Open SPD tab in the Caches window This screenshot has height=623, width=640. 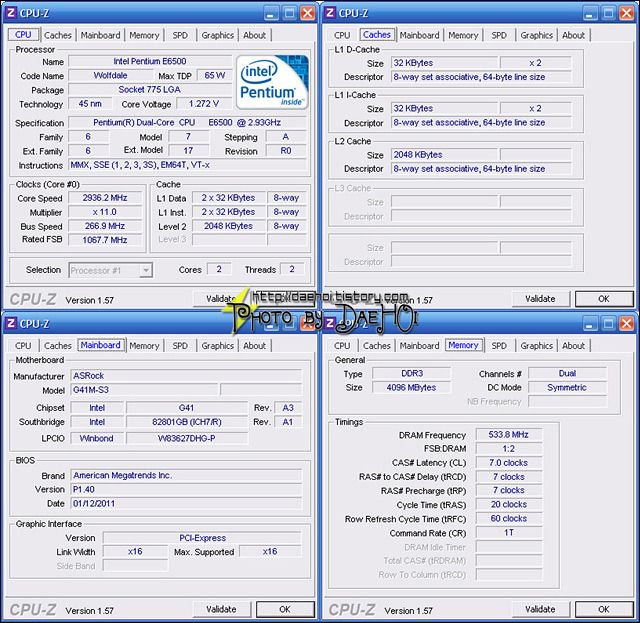click(x=499, y=35)
